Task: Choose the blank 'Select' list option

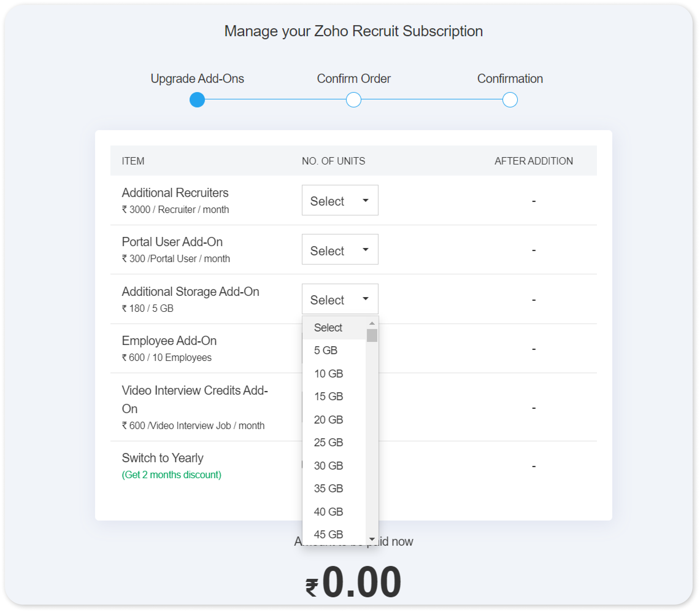Action: [328, 328]
